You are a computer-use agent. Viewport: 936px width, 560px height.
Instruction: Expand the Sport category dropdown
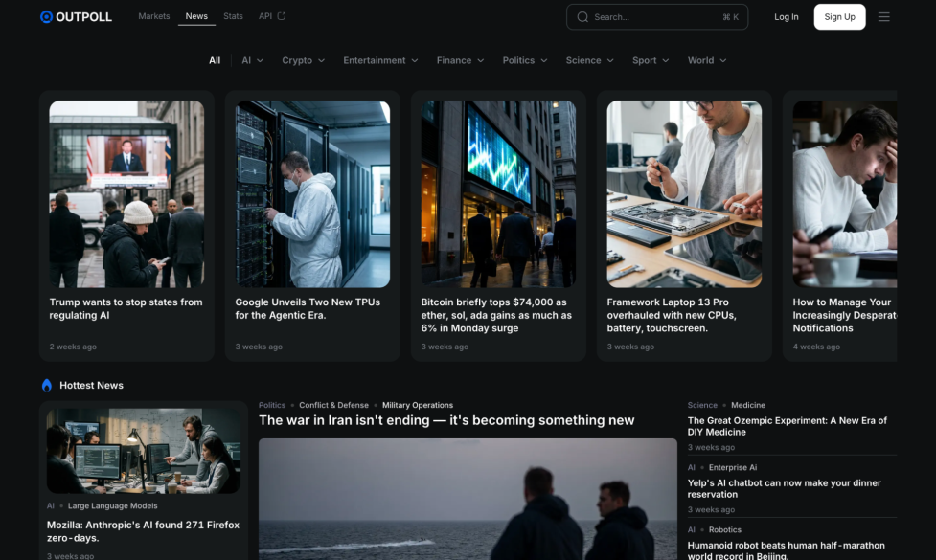(x=651, y=60)
